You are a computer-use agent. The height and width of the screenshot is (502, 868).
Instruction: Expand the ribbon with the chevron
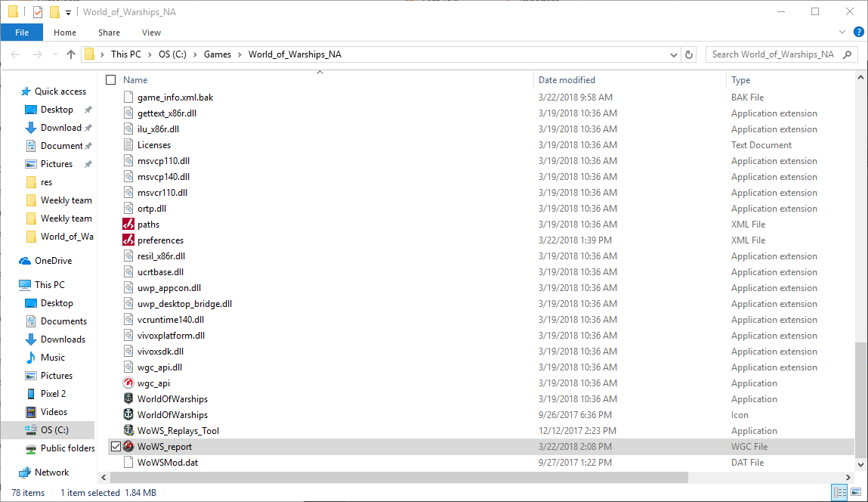tap(842, 33)
